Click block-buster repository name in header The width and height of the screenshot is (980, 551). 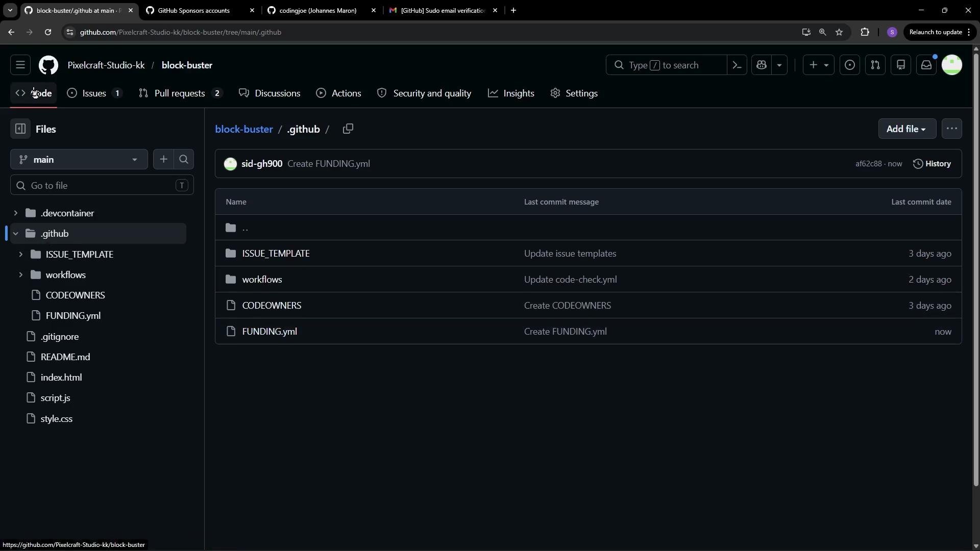coord(187,65)
